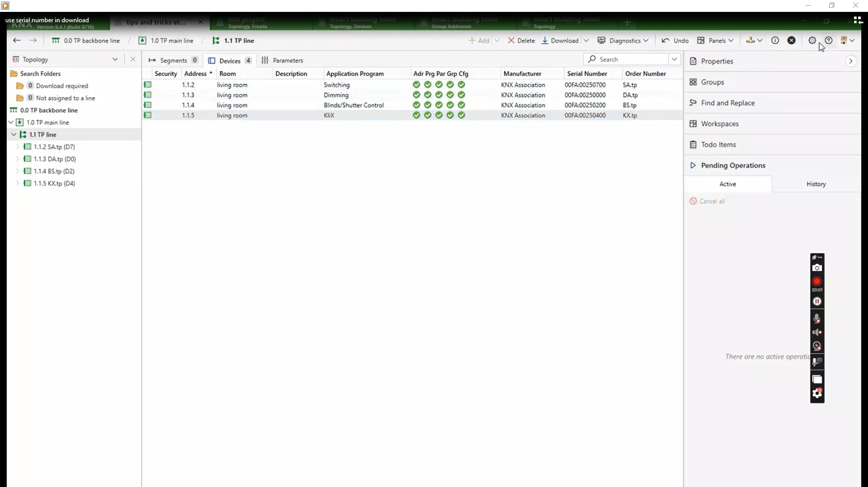Go back using the left arrow
Screen dimensions: 868x487
pyautogui.click(x=17, y=40)
